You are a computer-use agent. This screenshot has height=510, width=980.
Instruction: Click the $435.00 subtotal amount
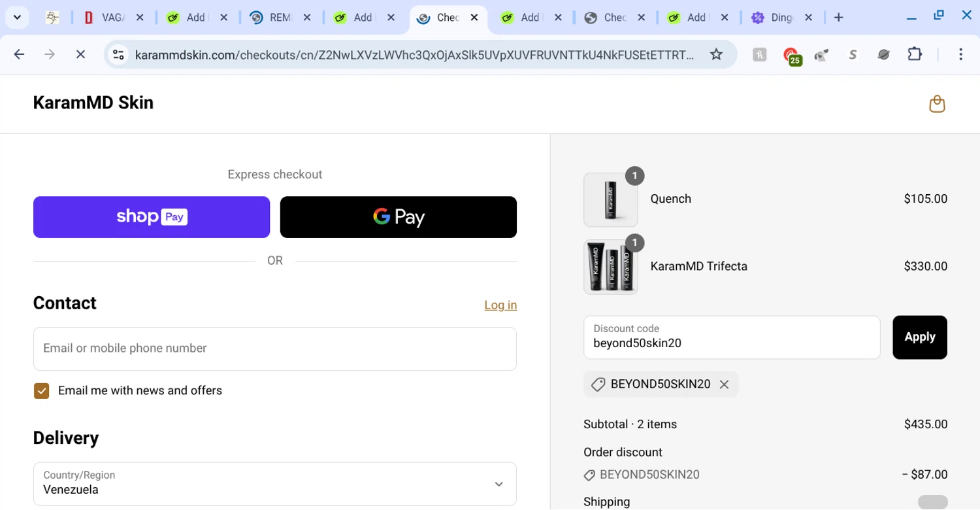pos(925,424)
